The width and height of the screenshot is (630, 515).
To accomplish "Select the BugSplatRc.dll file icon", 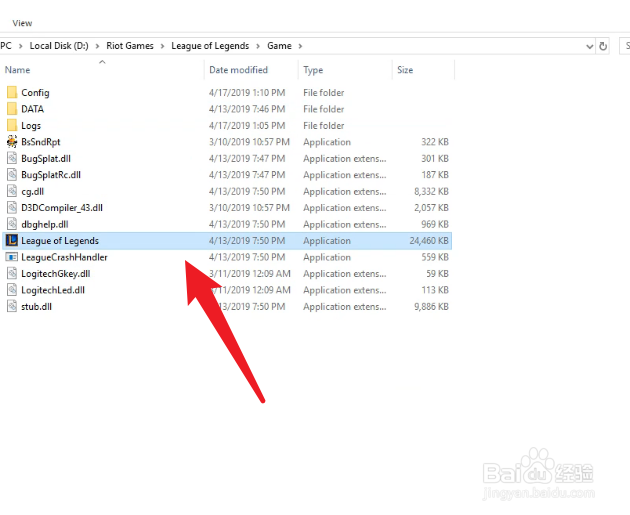I will pos(12,175).
